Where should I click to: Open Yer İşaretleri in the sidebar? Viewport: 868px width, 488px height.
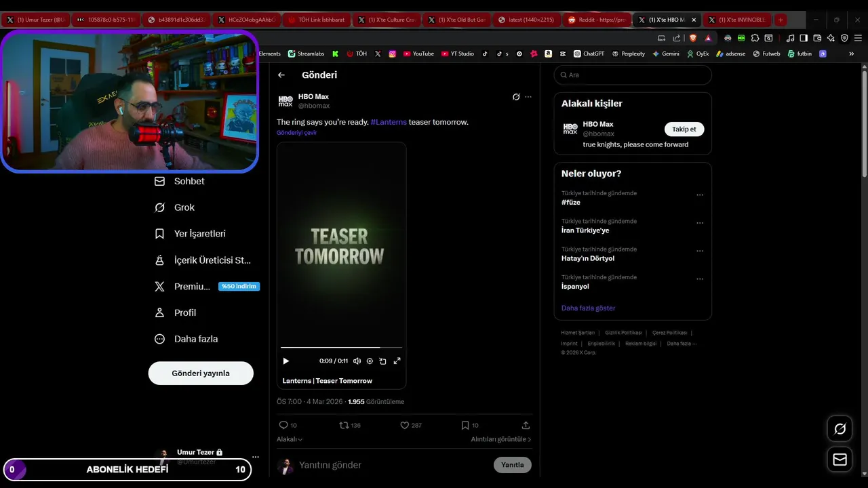191,234
